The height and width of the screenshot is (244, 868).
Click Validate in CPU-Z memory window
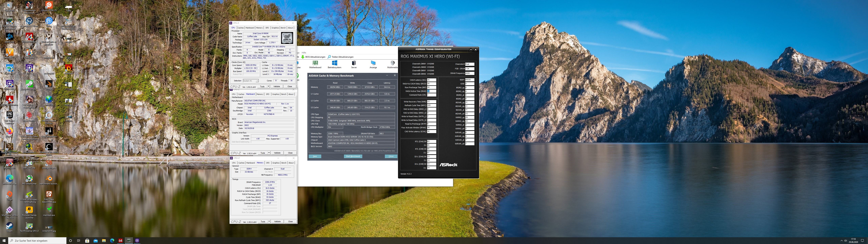tap(277, 221)
